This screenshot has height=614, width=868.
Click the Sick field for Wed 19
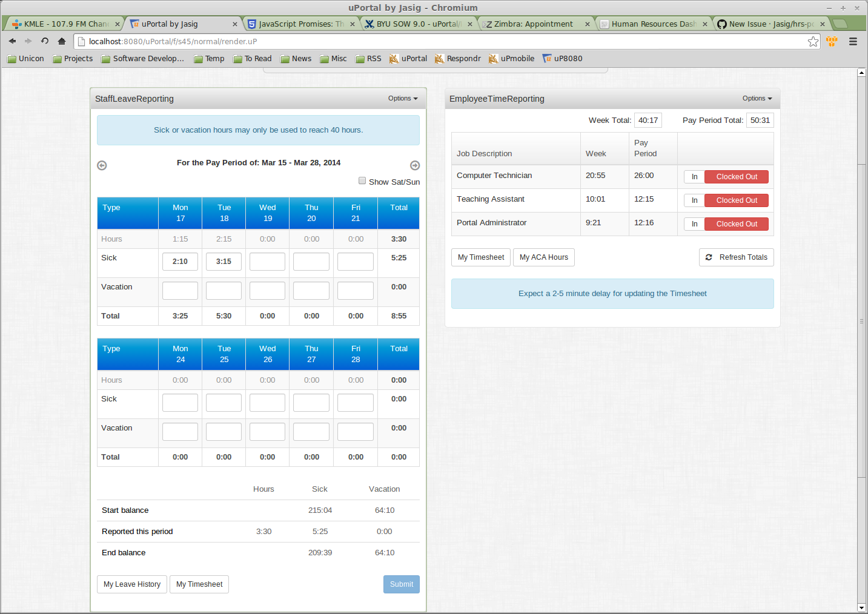pos(267,262)
